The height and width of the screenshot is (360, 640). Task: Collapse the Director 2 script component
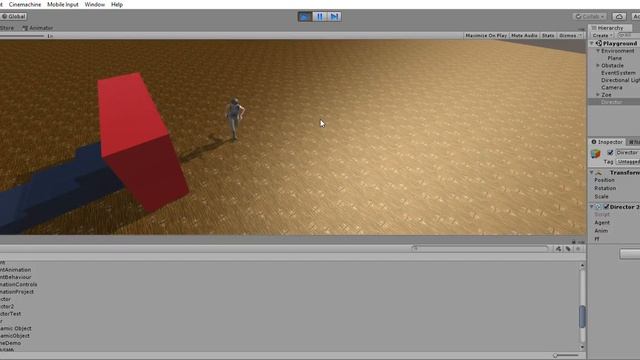pyautogui.click(x=591, y=207)
